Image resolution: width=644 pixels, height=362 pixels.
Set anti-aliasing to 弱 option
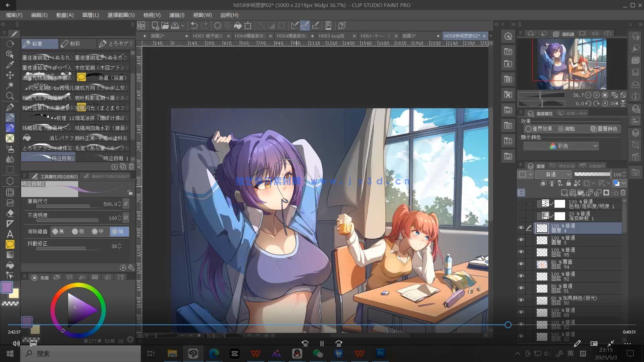tap(78, 232)
